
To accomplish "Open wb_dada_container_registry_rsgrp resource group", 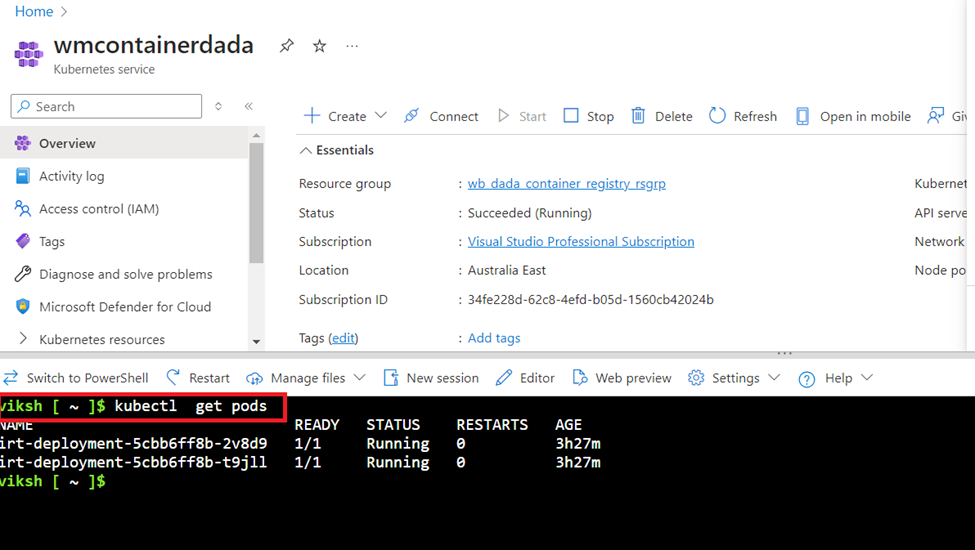I will pos(566,183).
